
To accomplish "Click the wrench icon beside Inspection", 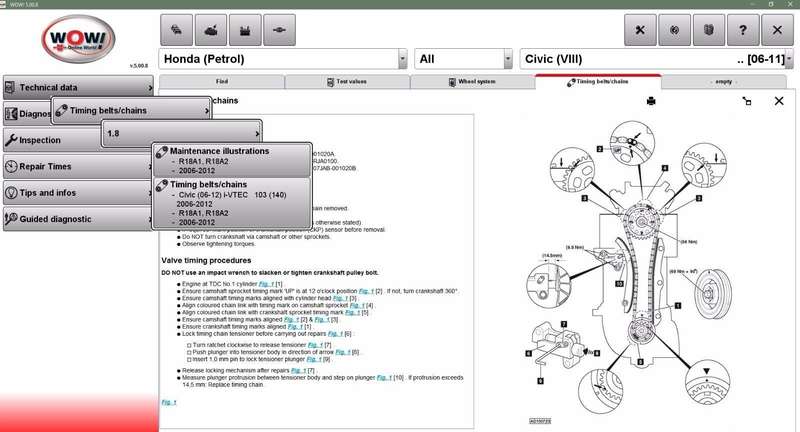I will point(11,140).
